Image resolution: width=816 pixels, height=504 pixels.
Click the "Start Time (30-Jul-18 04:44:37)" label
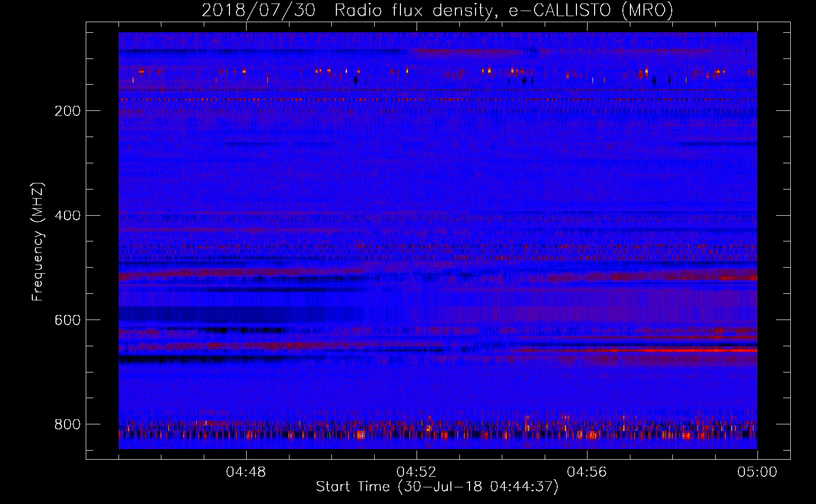[437, 487]
